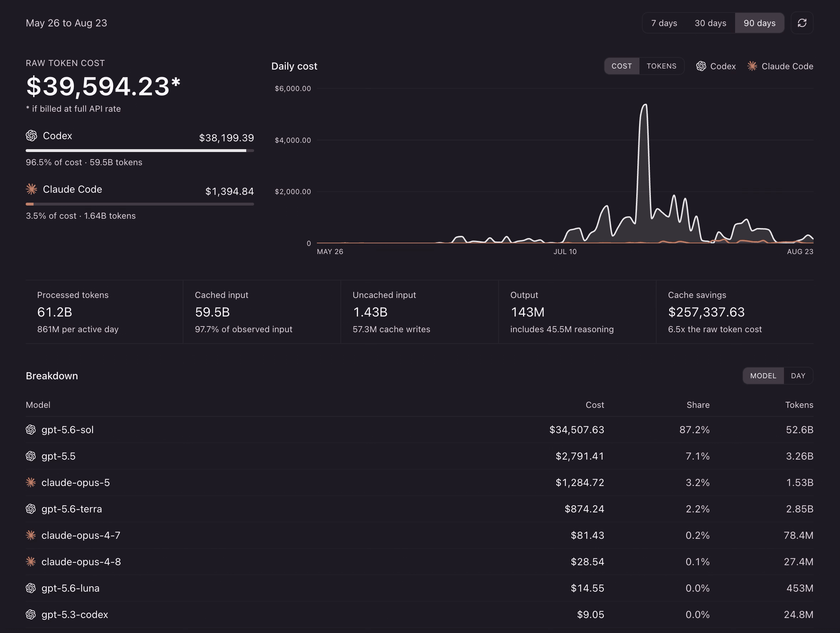Click the icon beside claude-opus-4-8
Image resolution: width=840 pixels, height=633 pixels.
click(x=31, y=562)
